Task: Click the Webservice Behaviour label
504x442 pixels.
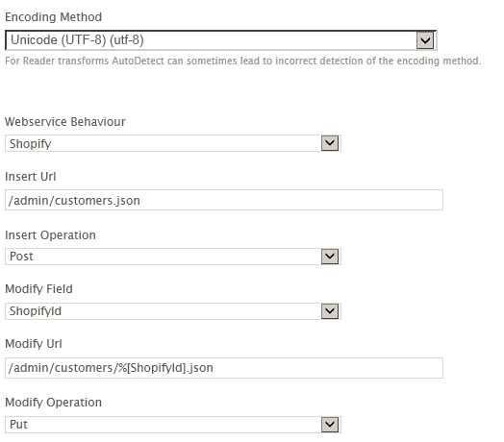Action: [x=65, y=122]
